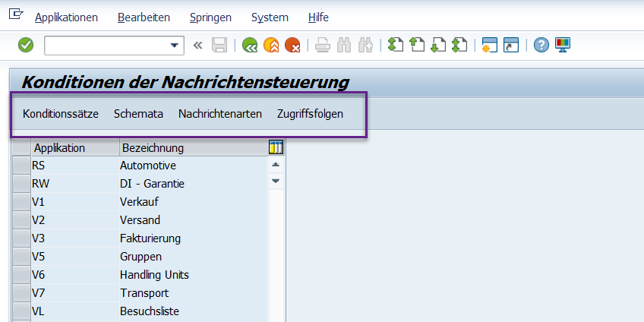Viewport: 644px width, 322px height.
Task: Click the Zugriffsfolgen button
Action: coord(310,114)
